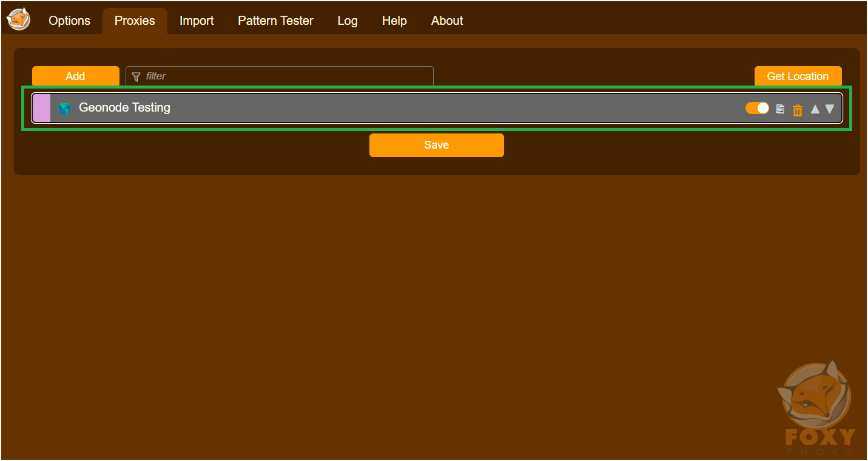
Task: Click the Save button
Action: (436, 145)
